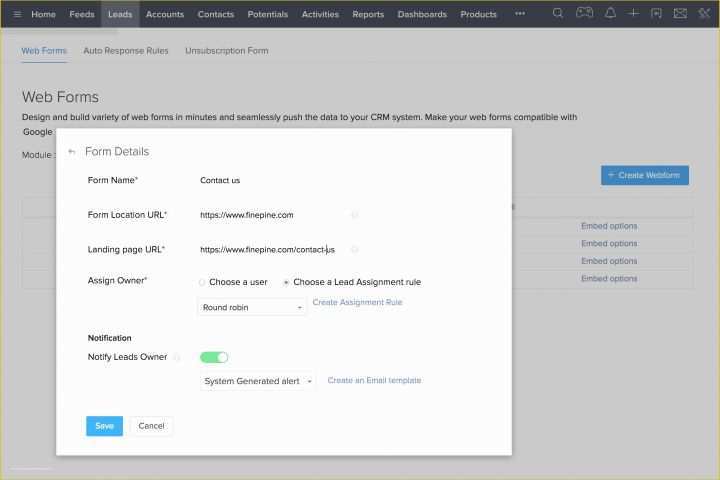The height and width of the screenshot is (480, 720).
Task: Open the hamburger menu in top bar
Action: pyautogui.click(x=17, y=14)
